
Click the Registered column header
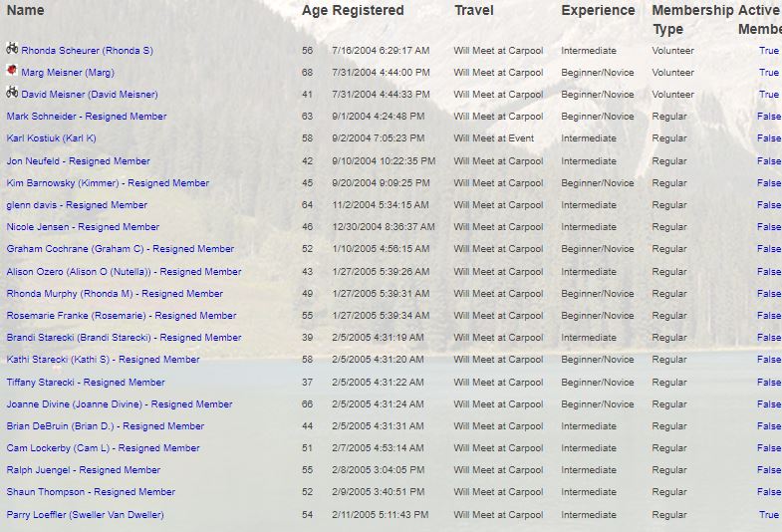368,11
